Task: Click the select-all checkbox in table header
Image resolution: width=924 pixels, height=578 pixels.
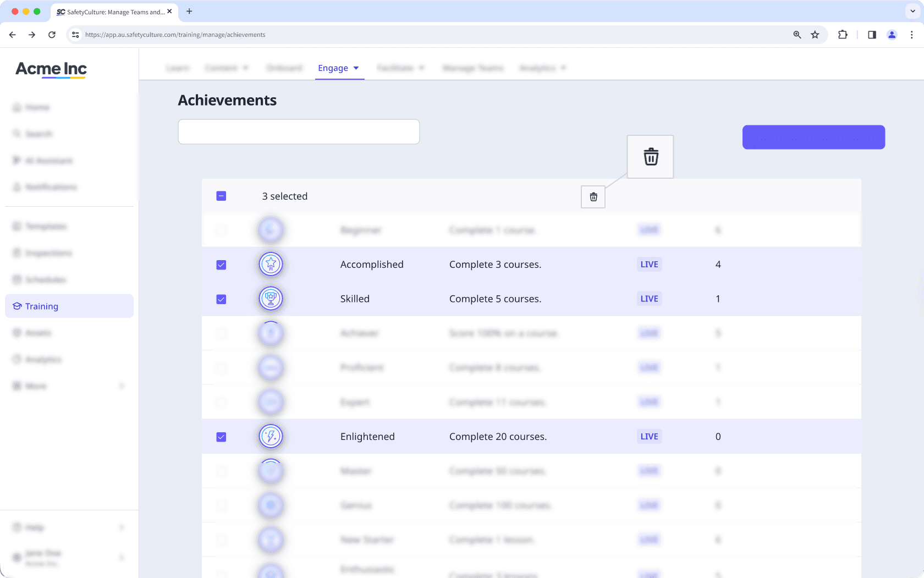Action: (x=221, y=196)
